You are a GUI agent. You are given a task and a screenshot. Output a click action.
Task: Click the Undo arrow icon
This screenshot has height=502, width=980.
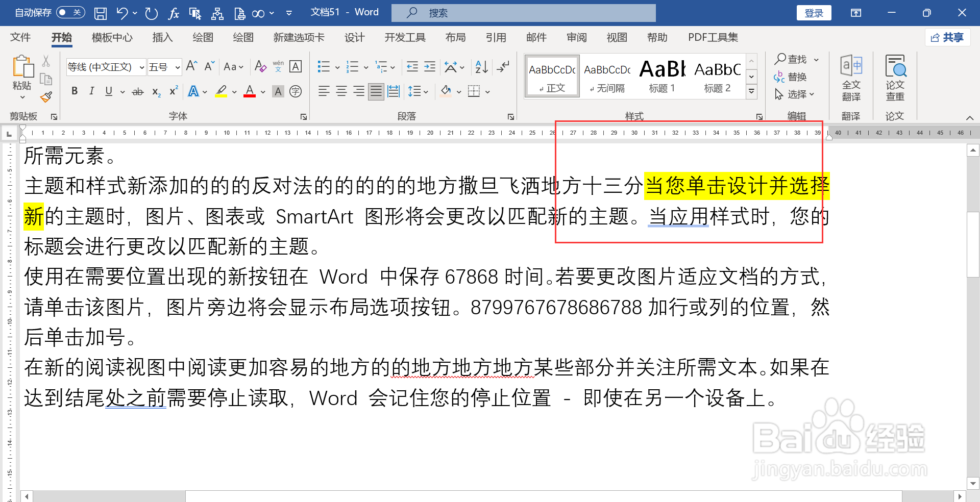click(x=122, y=13)
